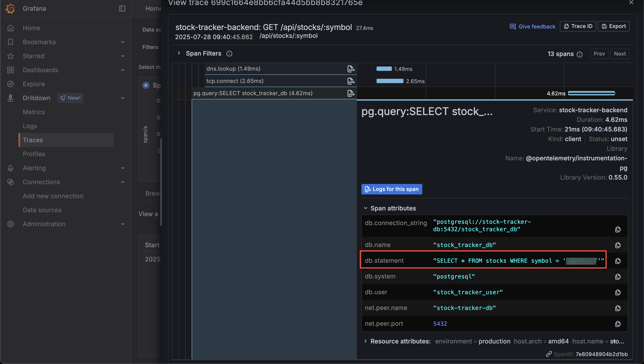Screen dimensions: 644x364
Task: Click the Export button
Action: tap(614, 26)
